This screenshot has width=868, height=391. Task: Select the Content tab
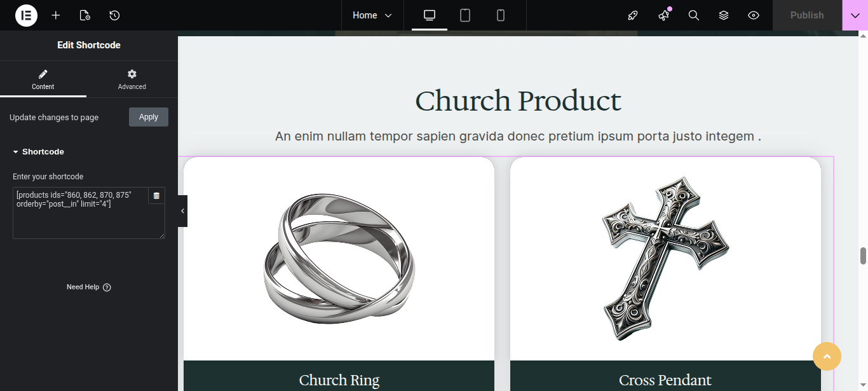pos(43,79)
